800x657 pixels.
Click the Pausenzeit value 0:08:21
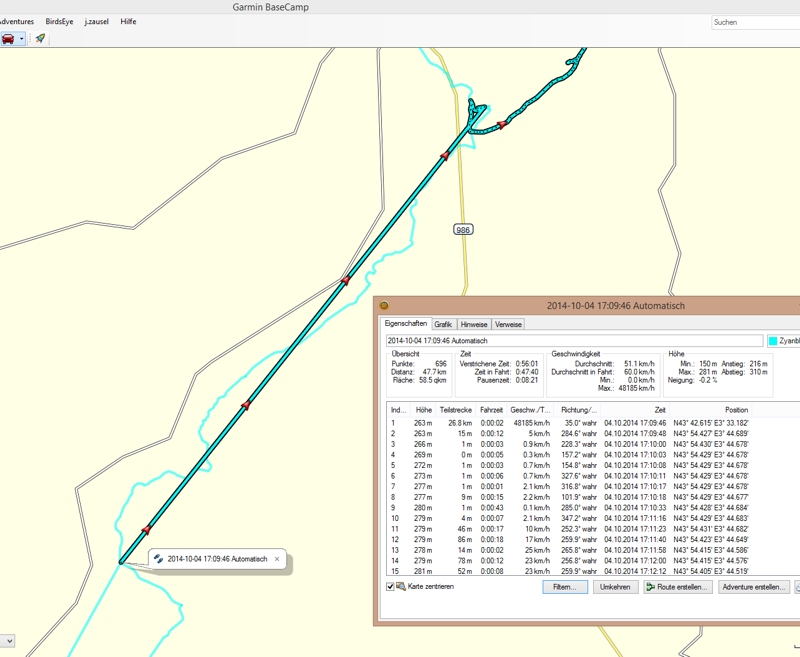pos(527,380)
